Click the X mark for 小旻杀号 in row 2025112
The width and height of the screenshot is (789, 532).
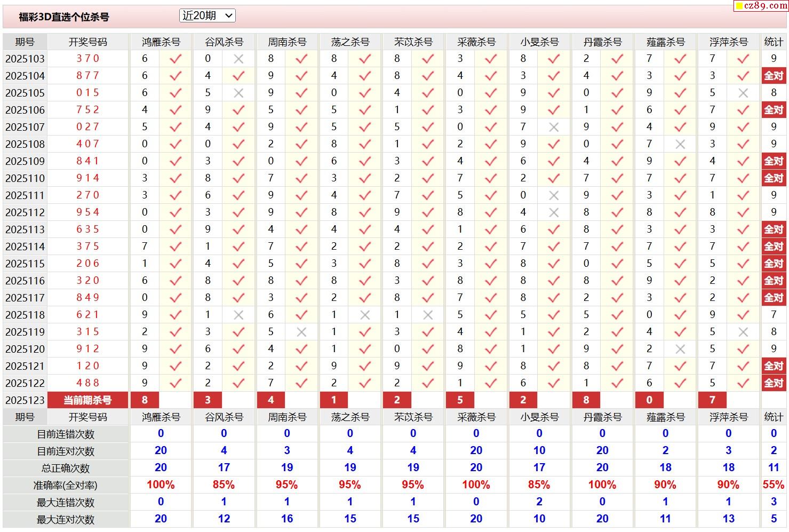[554, 213]
